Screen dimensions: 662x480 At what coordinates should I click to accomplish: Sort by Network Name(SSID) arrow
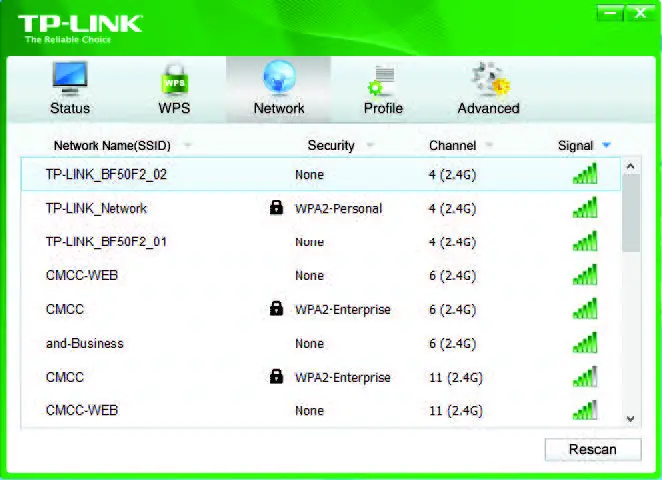(187, 145)
